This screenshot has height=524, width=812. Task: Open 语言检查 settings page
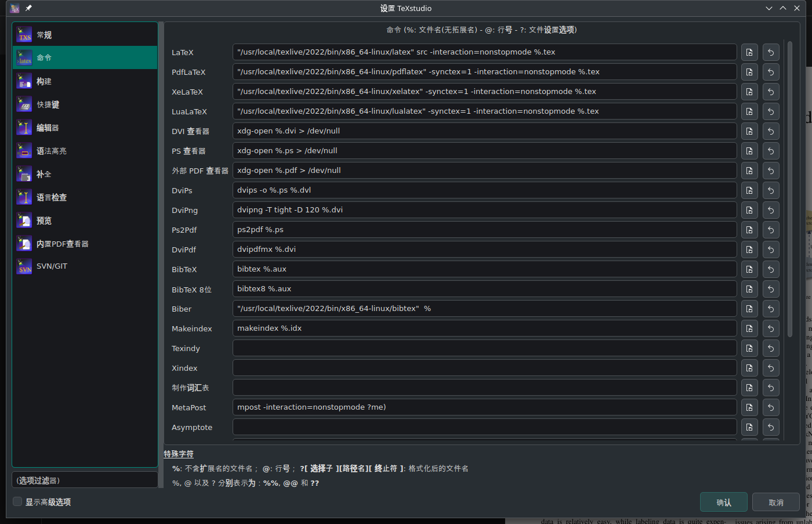click(x=85, y=197)
